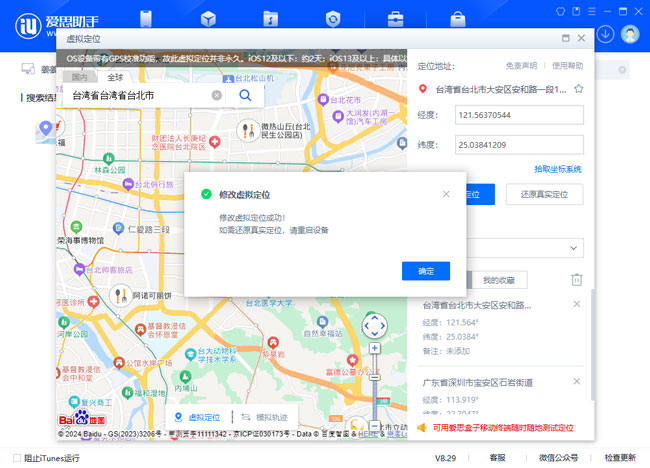This screenshot has width=650, height=468.
Task: Remove the 广东省深圳市宝安区石岩街道 history entry
Action: (576, 381)
